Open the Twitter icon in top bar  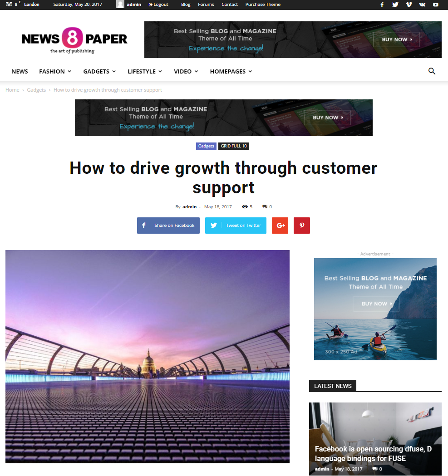click(395, 5)
